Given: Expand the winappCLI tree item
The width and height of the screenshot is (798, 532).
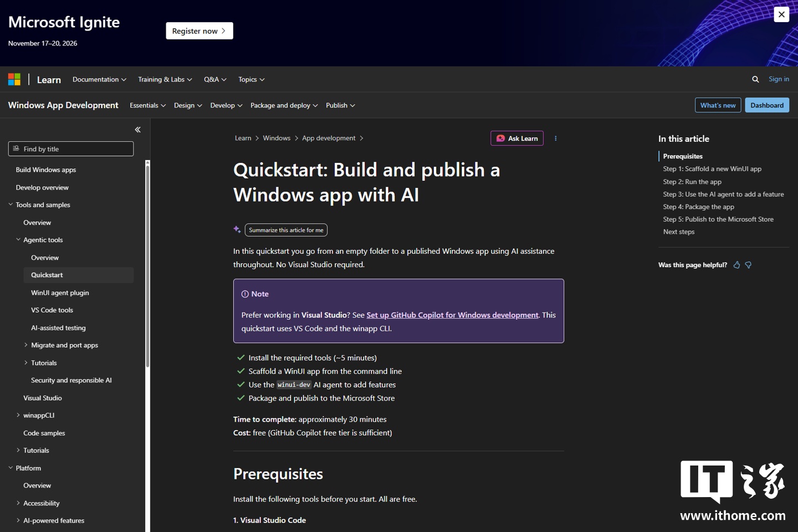Looking at the screenshot, I should [x=18, y=415].
